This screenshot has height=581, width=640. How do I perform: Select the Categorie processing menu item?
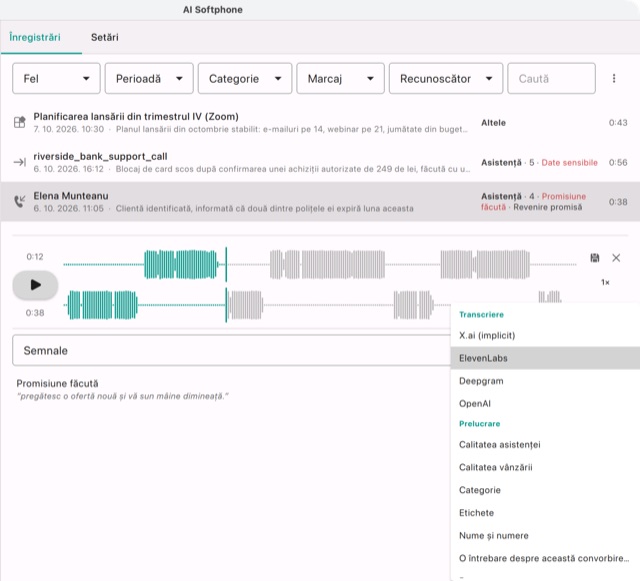[x=545, y=490]
